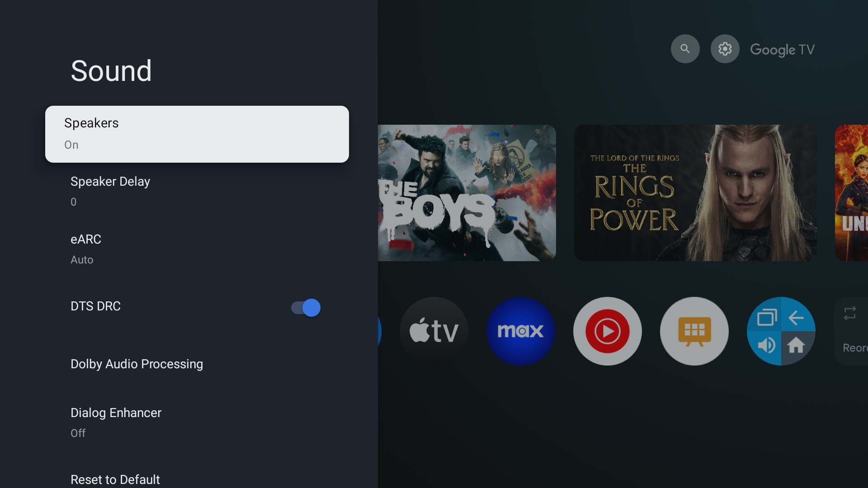Viewport: 868px width, 488px height.
Task: Open YouTube TV app
Action: (x=607, y=331)
